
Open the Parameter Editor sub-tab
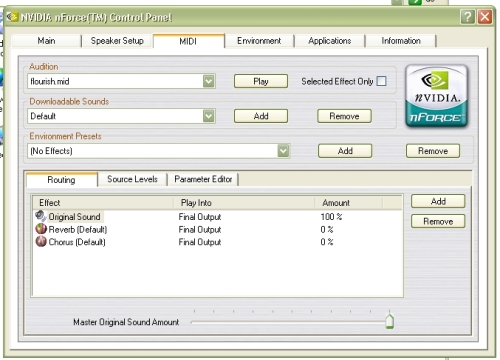click(x=203, y=179)
